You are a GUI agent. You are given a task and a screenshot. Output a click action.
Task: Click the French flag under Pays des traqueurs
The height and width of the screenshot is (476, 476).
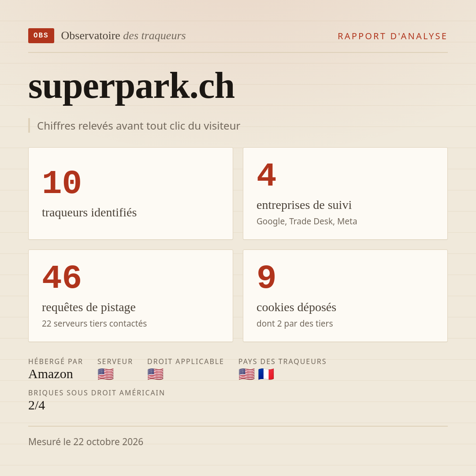266,374
